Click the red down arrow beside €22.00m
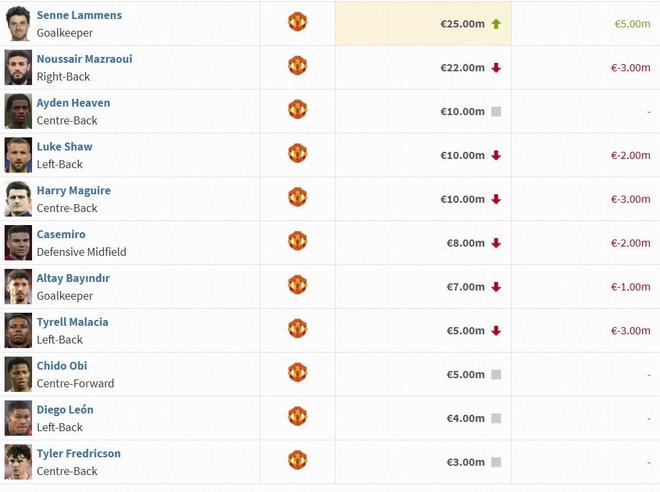Image resolution: width=660 pixels, height=492 pixels. coord(496,68)
